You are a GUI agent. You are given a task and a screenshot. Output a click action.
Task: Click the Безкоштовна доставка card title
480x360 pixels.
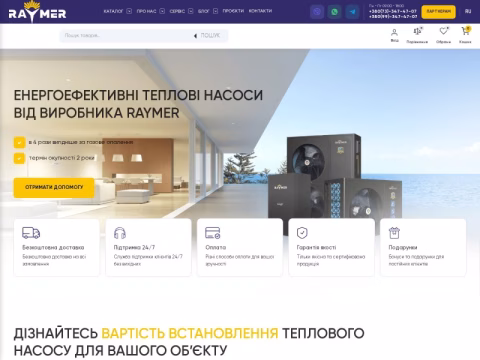[x=53, y=247]
